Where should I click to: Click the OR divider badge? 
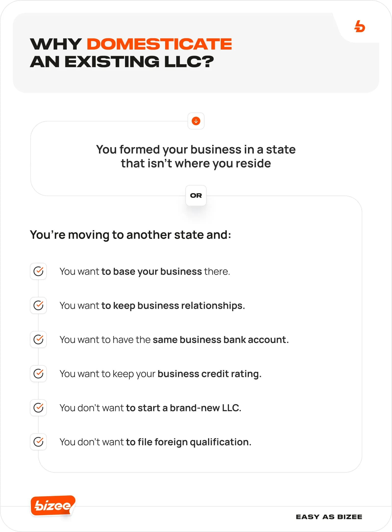[x=196, y=195]
